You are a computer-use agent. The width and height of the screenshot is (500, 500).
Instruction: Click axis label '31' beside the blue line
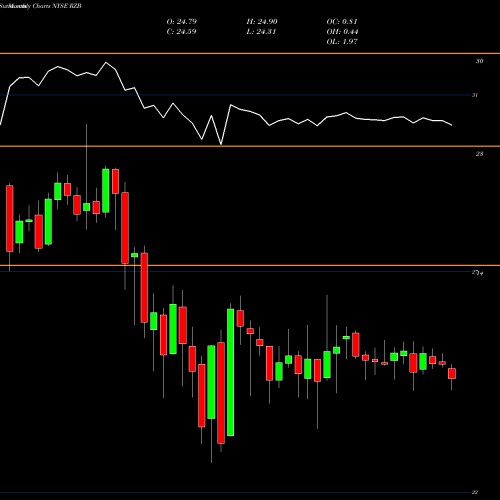pos(475,95)
